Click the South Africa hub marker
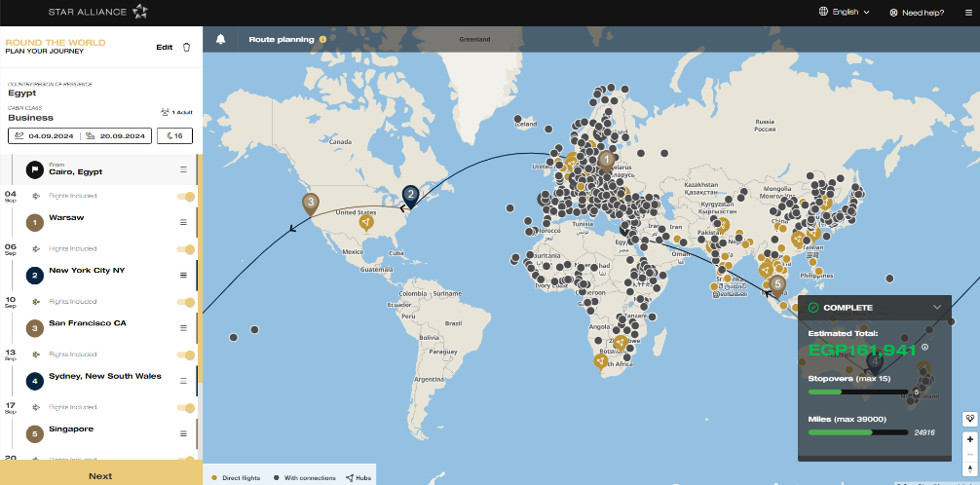980x485 pixels. (601, 363)
